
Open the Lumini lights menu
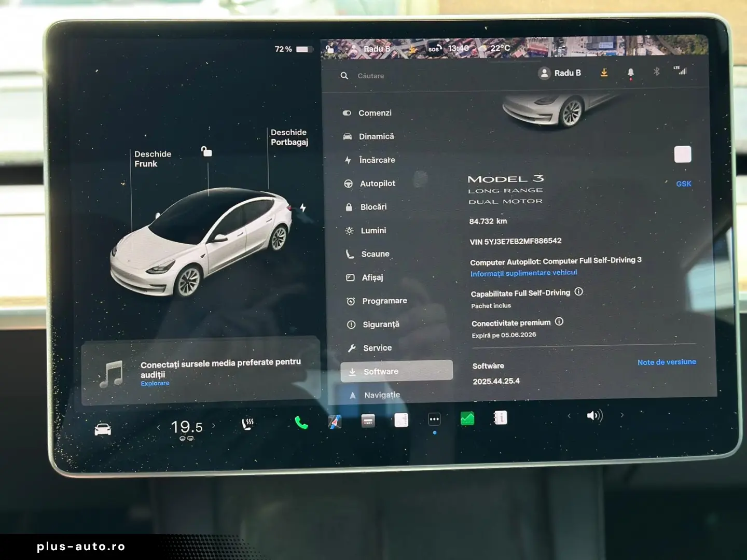point(366,231)
